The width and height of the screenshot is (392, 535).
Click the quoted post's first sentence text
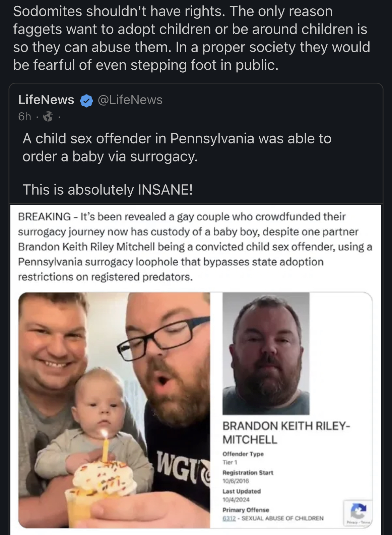[x=177, y=147]
